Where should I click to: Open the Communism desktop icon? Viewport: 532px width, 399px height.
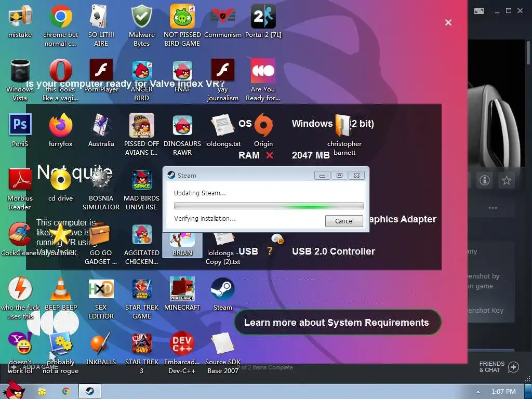tap(222, 16)
